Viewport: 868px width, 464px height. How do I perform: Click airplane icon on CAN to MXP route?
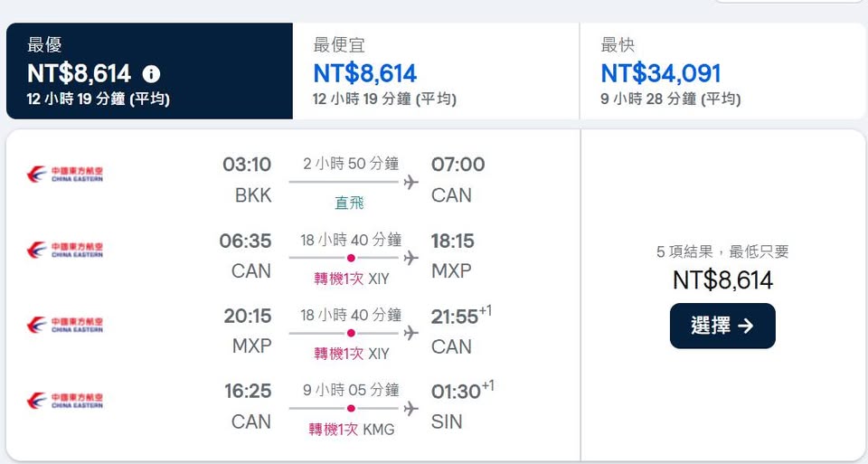[411, 258]
